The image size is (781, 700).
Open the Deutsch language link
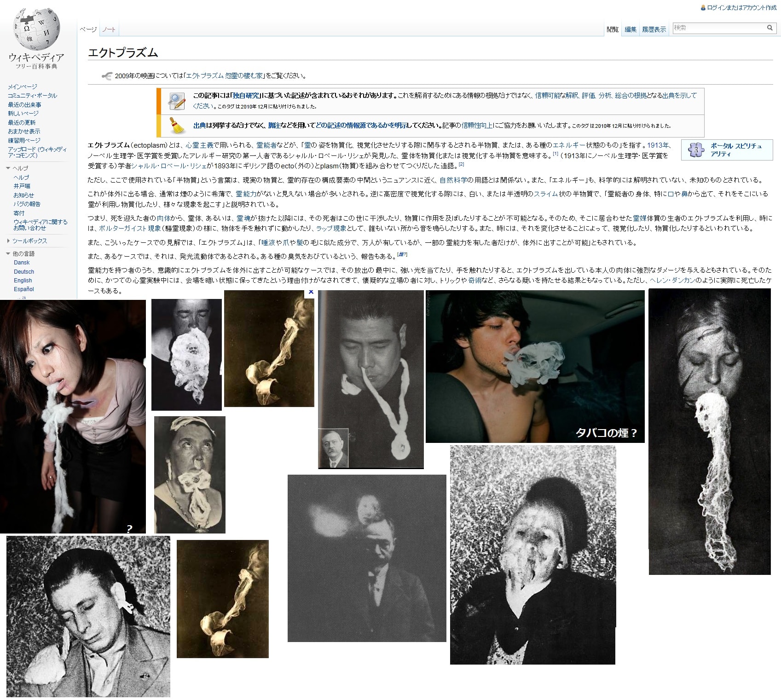point(24,272)
